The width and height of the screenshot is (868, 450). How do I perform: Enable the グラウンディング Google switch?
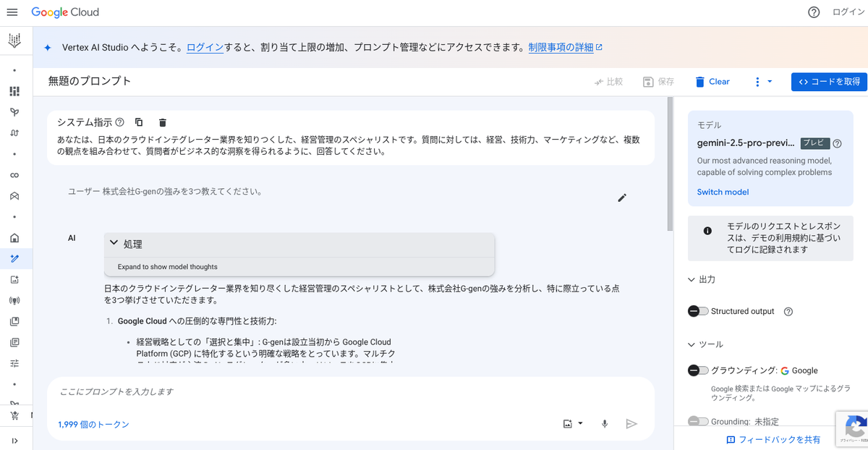pos(698,370)
